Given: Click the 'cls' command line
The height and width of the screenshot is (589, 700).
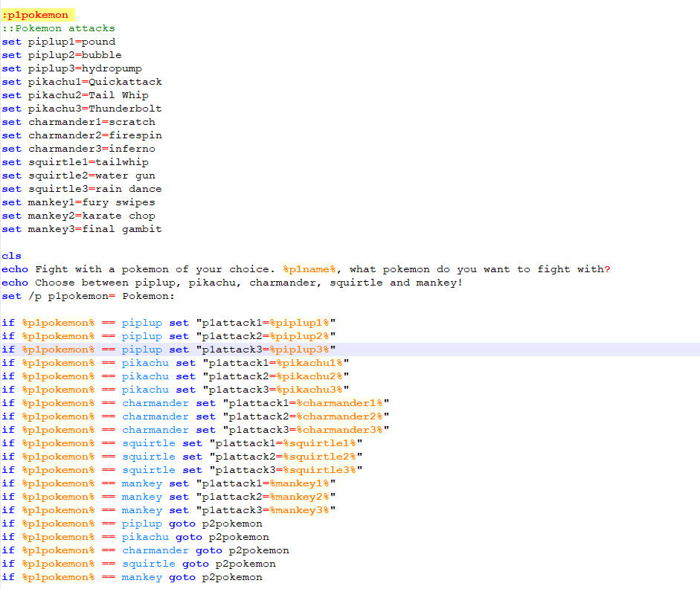Looking at the screenshot, I should click(x=12, y=256).
